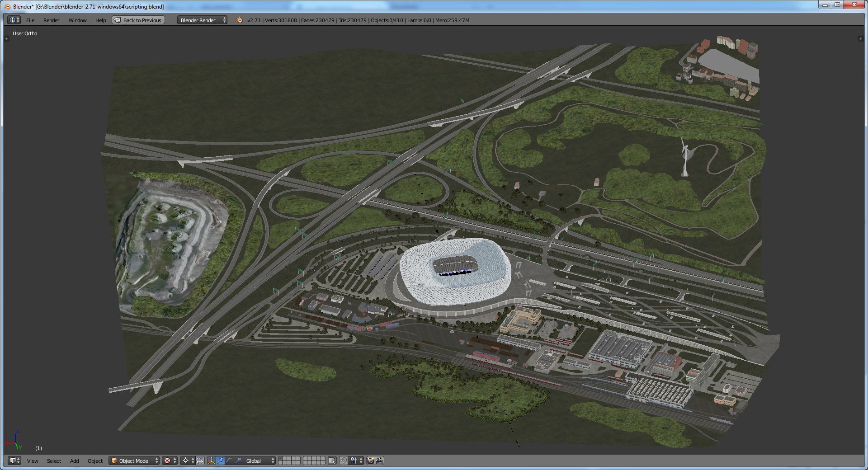The width and height of the screenshot is (868, 470).
Task: Open the Render menu
Action: tap(51, 20)
